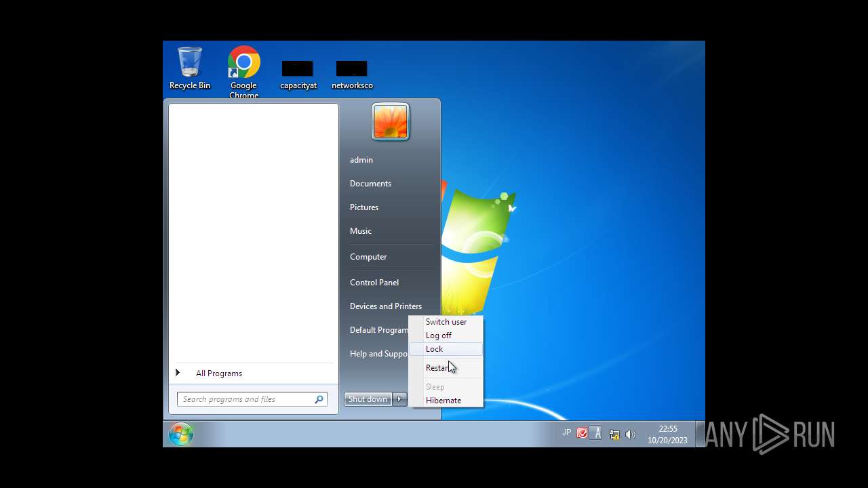This screenshot has width=868, height=488.
Task: Open Pictures from Start menu
Action: 364,207
